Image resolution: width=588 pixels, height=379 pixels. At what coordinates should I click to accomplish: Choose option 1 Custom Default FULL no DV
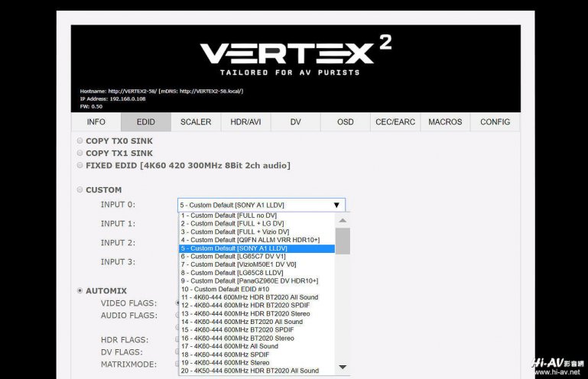(257, 215)
